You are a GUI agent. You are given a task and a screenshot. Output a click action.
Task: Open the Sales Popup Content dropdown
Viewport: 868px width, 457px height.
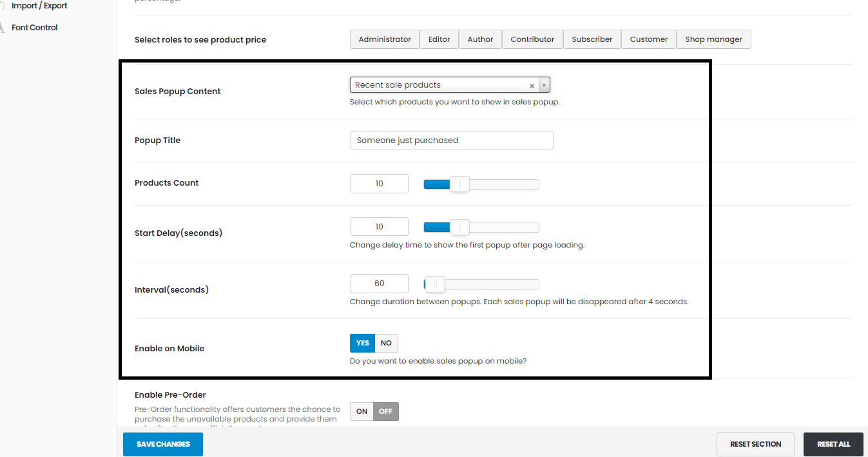click(x=450, y=85)
